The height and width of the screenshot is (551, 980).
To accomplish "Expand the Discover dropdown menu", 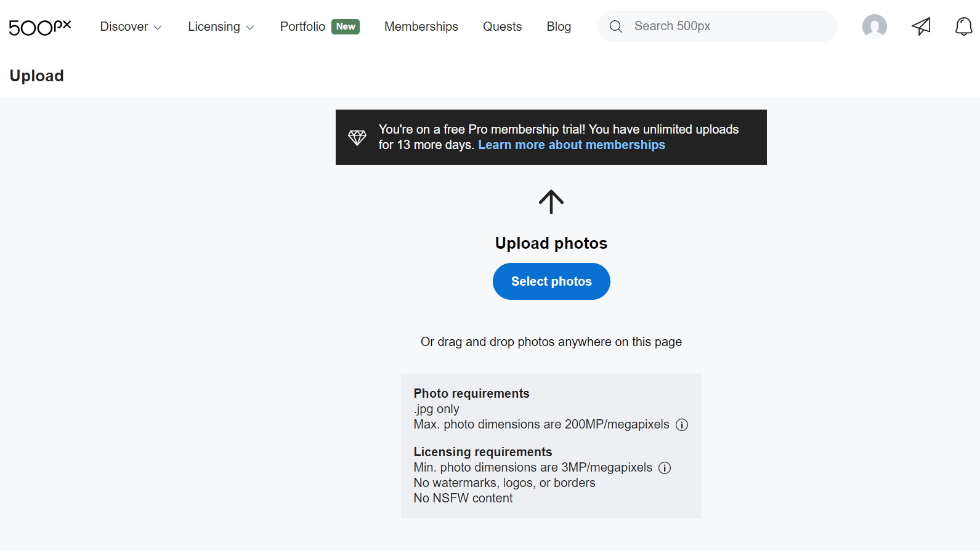I will (131, 26).
